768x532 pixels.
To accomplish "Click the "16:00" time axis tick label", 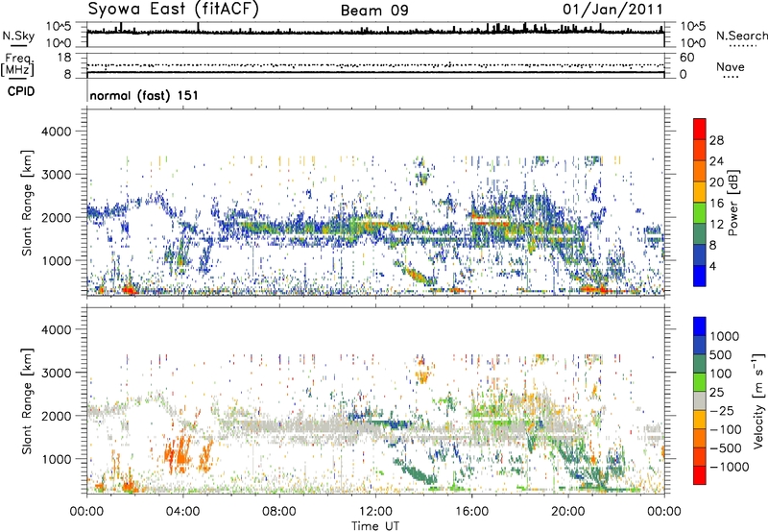I will [x=471, y=512].
